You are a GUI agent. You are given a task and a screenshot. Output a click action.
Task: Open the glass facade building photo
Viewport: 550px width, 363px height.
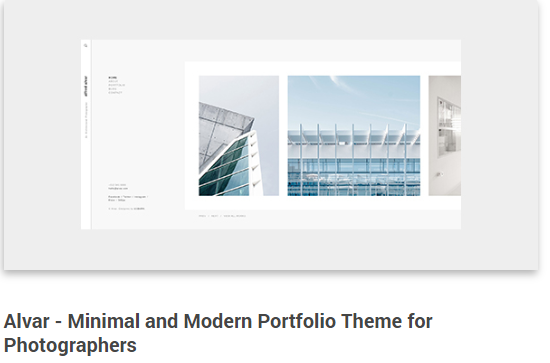[354, 136]
